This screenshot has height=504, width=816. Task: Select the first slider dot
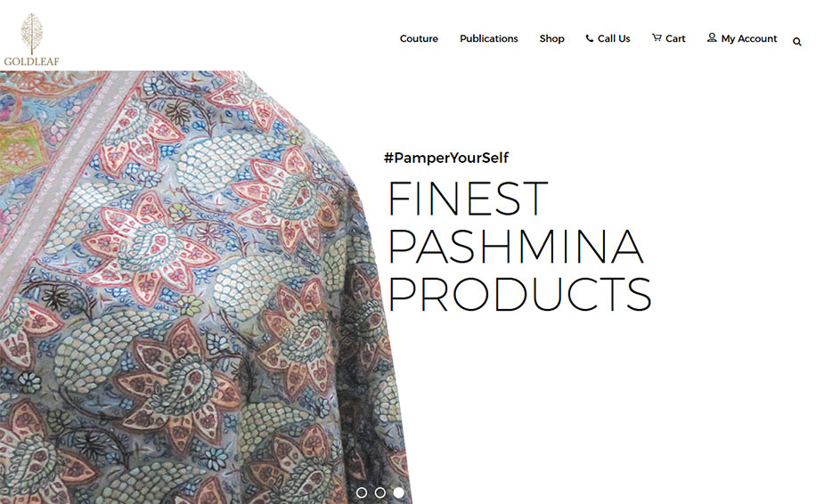coord(361,492)
